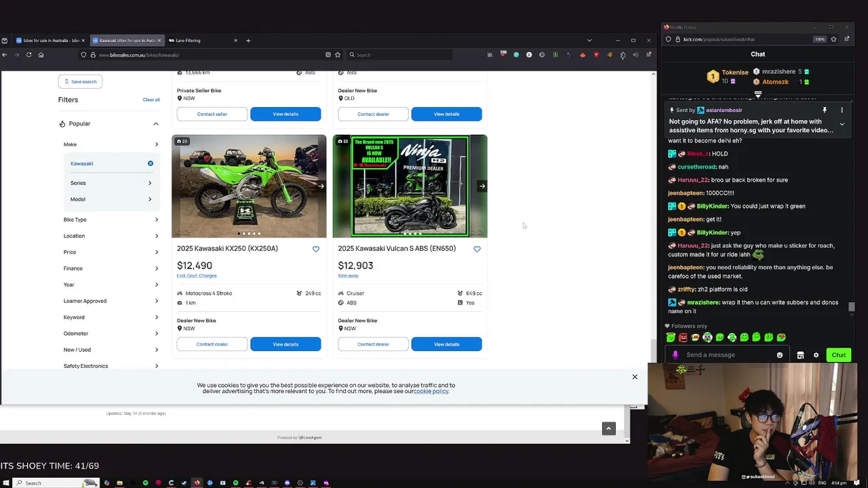This screenshot has height=488, width=868.
Task: Go to next photo of KX250
Action: [321, 186]
